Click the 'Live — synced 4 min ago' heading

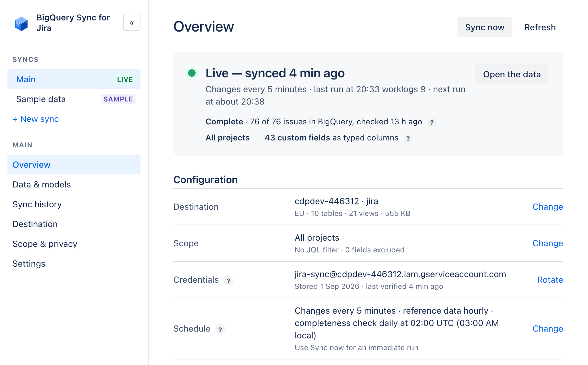(275, 73)
